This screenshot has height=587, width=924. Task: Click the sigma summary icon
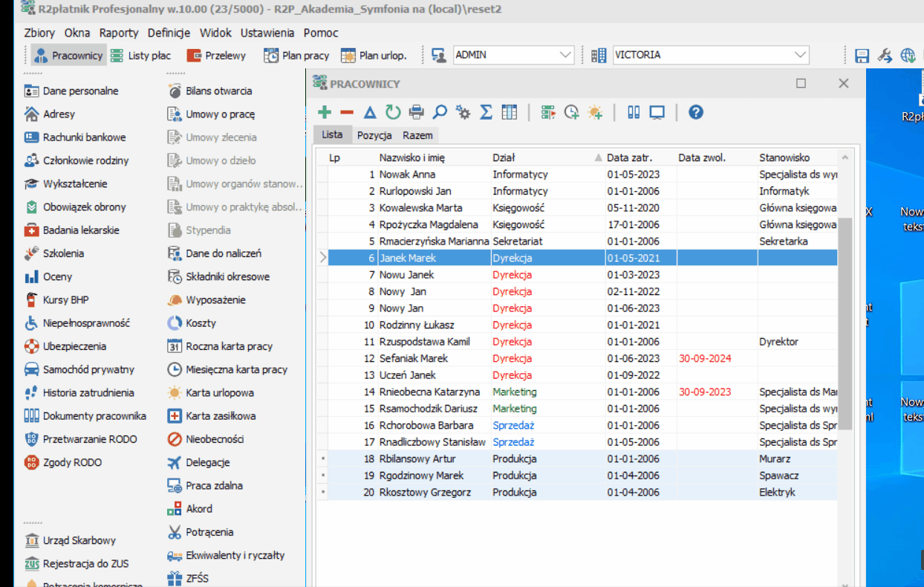486,112
